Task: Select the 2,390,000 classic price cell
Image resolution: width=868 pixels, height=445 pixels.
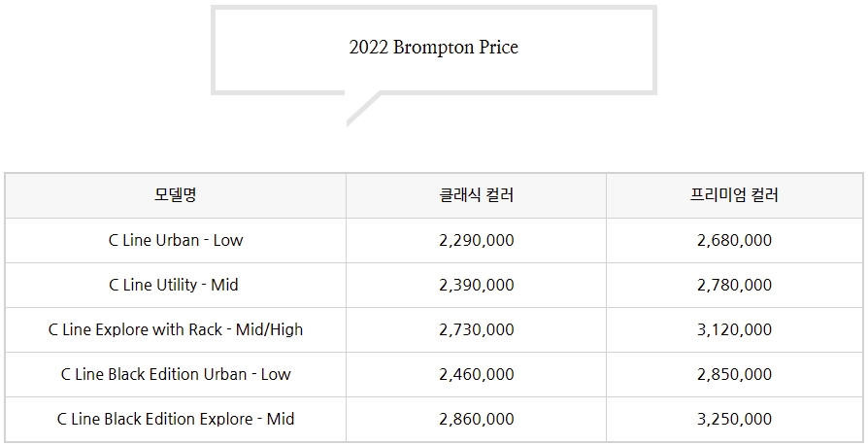Action: click(476, 285)
